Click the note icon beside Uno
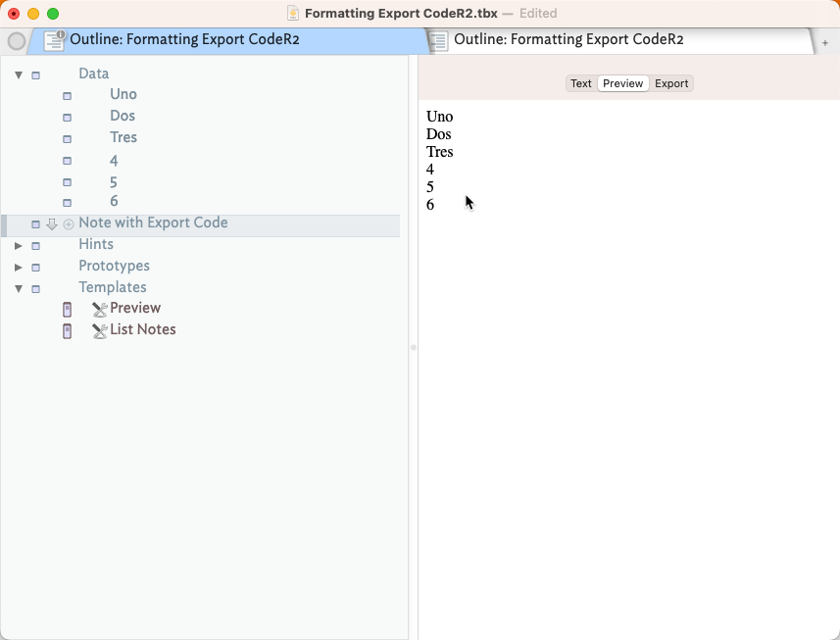This screenshot has height=640, width=840. tap(67, 95)
